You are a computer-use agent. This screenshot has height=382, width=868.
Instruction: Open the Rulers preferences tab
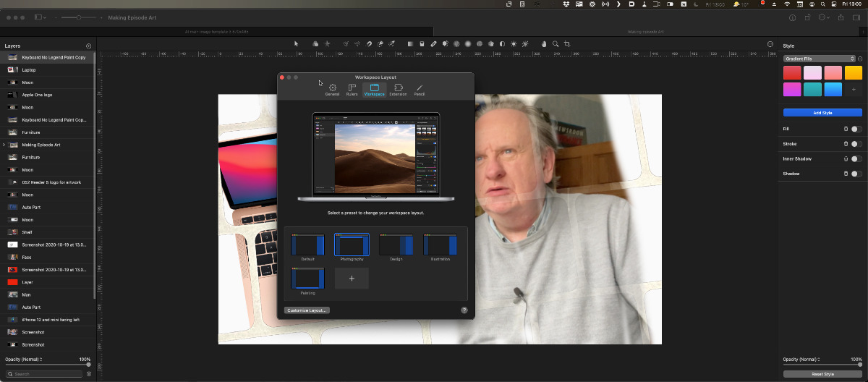click(352, 90)
